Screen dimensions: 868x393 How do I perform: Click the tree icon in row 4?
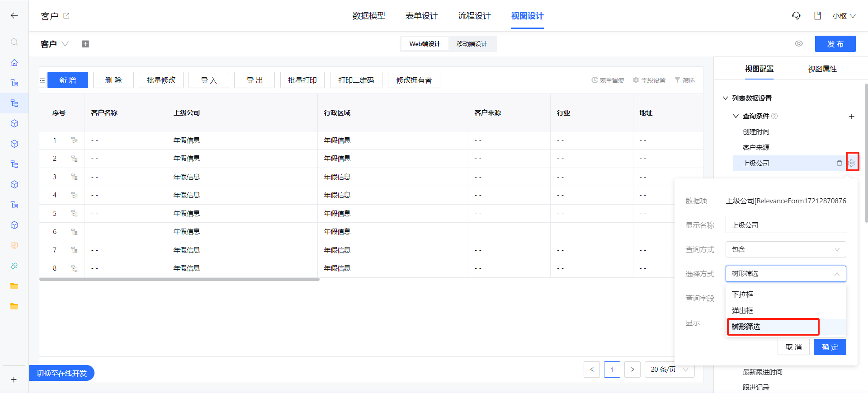pos(75,195)
